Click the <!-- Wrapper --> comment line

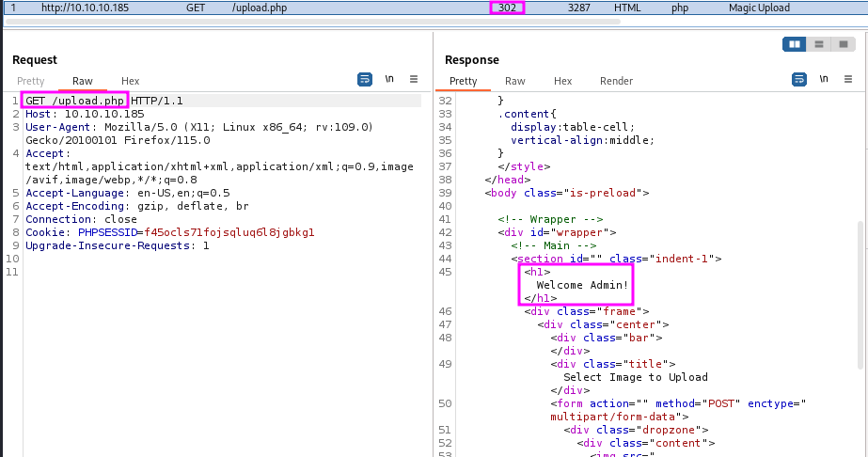pyautogui.click(x=550, y=219)
